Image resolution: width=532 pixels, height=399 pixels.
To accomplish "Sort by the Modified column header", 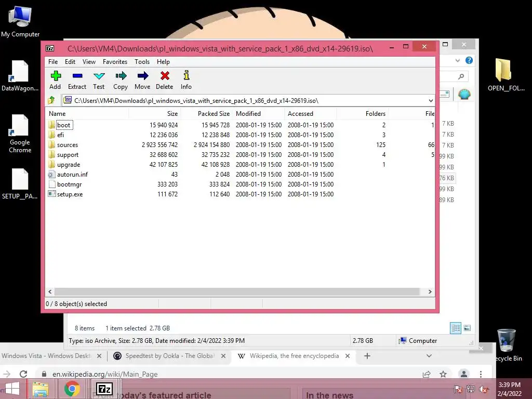I will [259, 114].
